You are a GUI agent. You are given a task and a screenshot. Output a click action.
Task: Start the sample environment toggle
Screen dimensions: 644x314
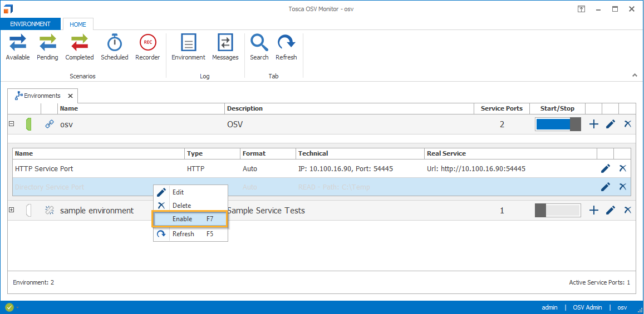coord(558,210)
